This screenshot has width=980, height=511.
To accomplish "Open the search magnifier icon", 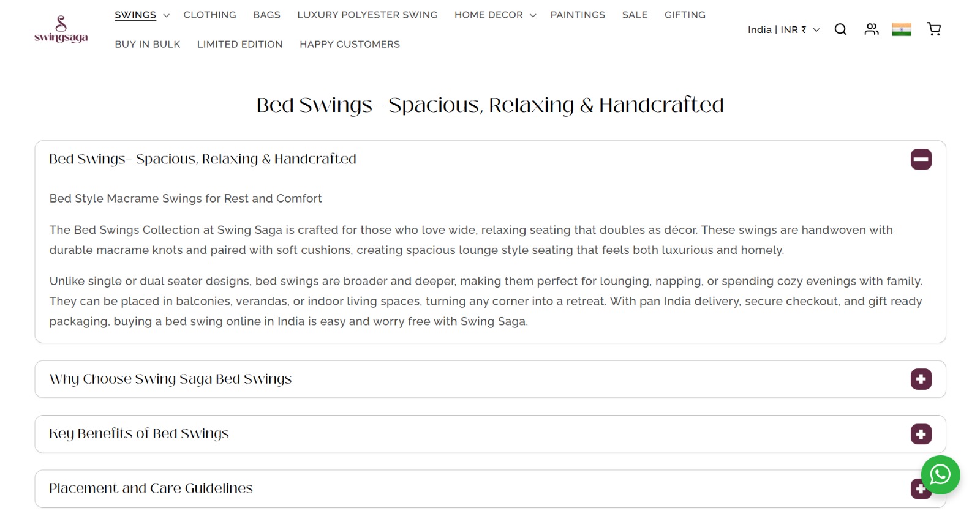I will [840, 29].
